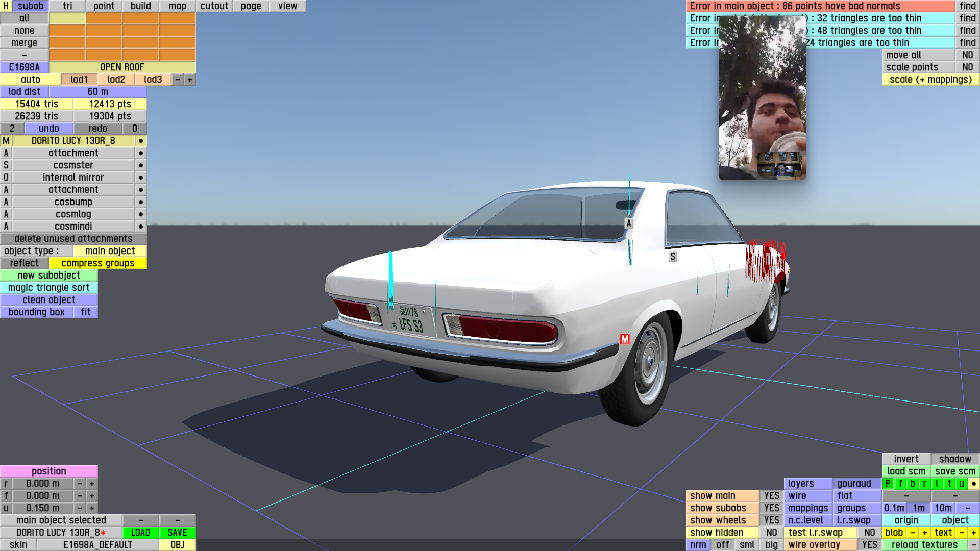Viewport: 980px width, 551px height.
Task: Toggle visibility dot for internal mirror
Action: point(140,178)
